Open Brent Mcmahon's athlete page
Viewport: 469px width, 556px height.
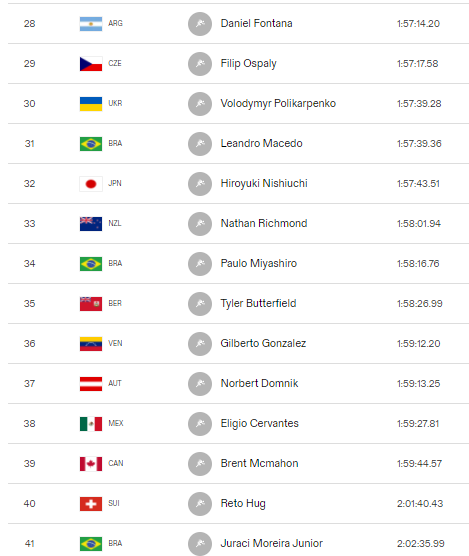259,463
